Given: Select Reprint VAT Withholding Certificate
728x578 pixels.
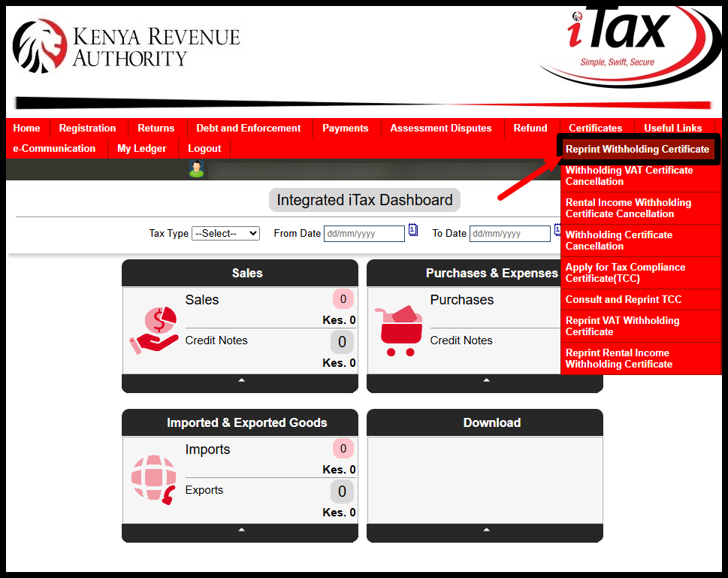Looking at the screenshot, I should [x=640, y=326].
